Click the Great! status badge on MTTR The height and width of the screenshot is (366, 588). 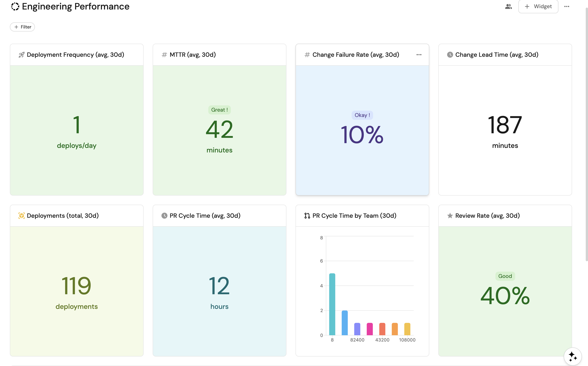(219, 110)
